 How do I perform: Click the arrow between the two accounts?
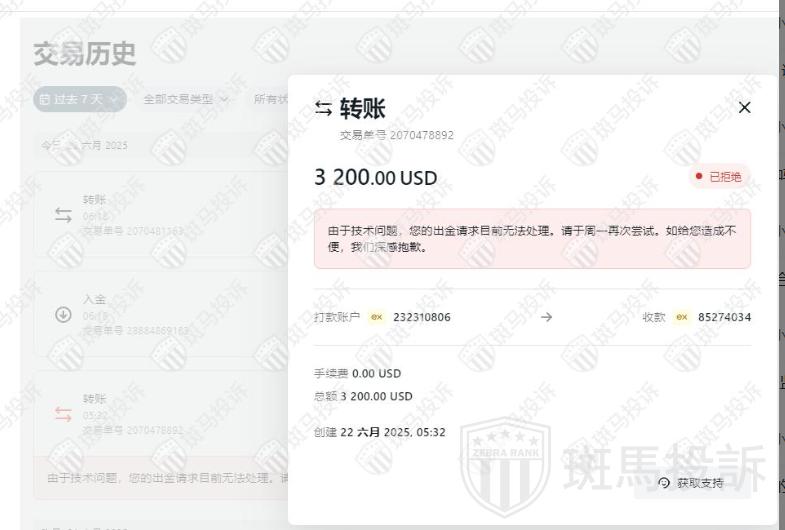coord(547,317)
